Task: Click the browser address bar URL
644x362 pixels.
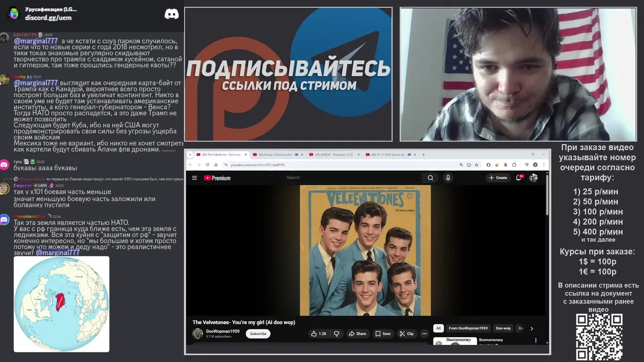Action: tap(258, 164)
